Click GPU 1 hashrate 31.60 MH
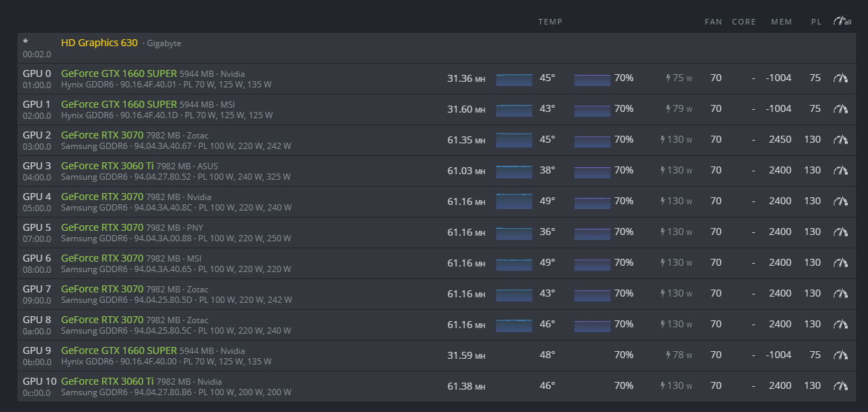The height and width of the screenshot is (412, 868). coord(466,109)
